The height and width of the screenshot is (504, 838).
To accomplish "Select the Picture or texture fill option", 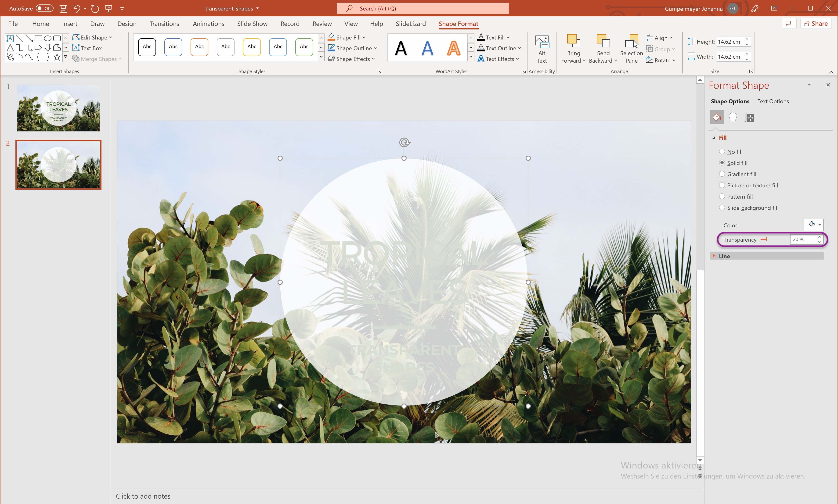I will (722, 185).
